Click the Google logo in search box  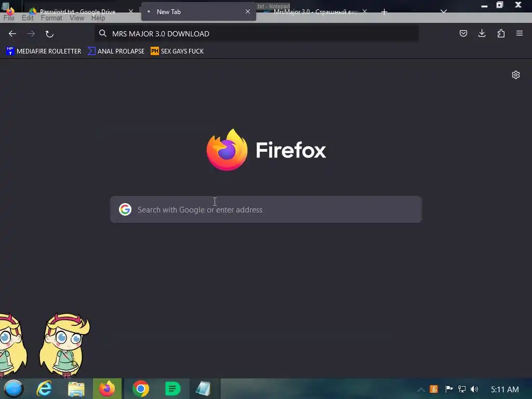tap(125, 209)
